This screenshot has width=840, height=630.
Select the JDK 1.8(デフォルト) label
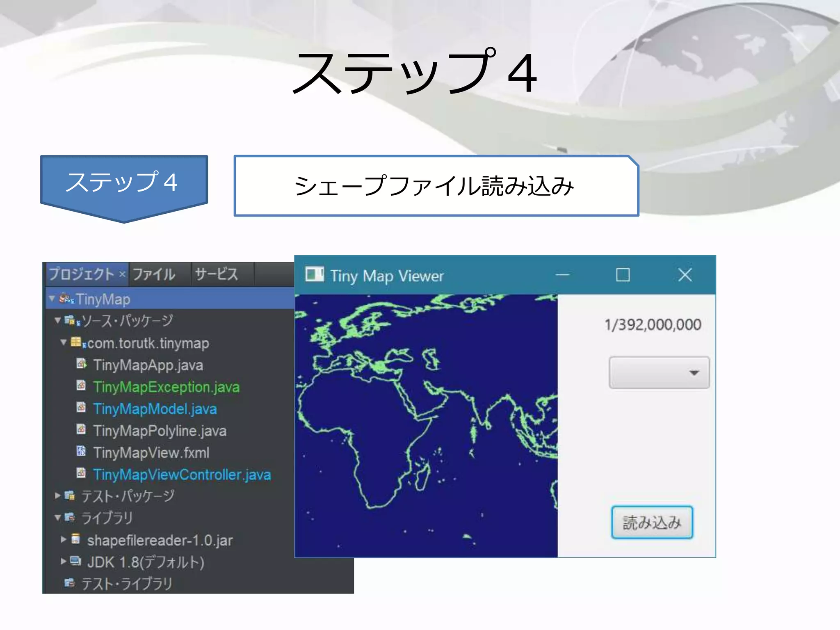(x=146, y=562)
